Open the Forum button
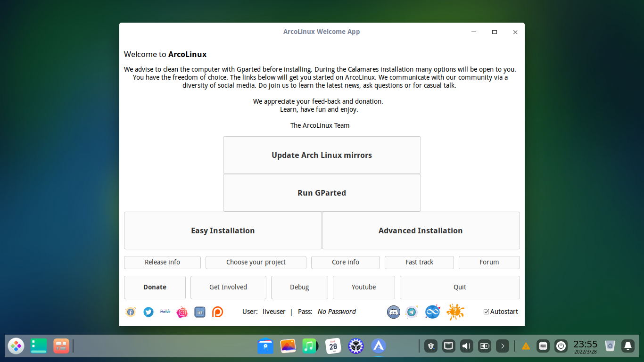The height and width of the screenshot is (362, 644). (x=489, y=262)
